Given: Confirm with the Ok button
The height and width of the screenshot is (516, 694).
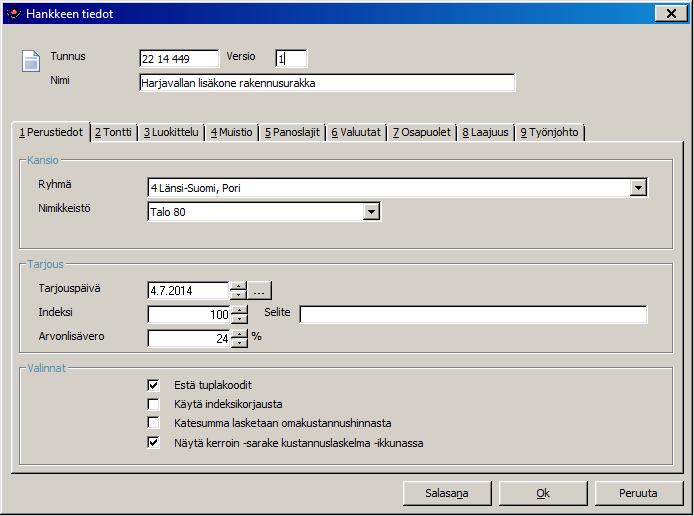Looking at the screenshot, I should coord(543,493).
